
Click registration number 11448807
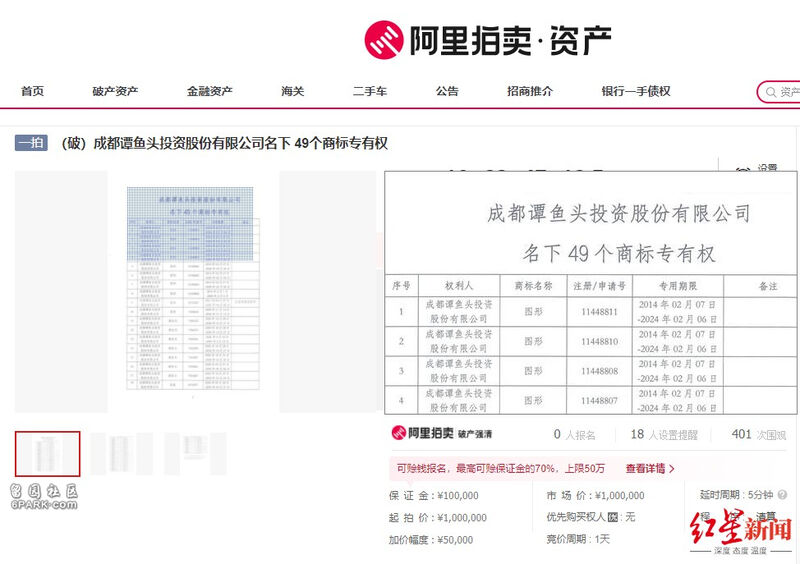pos(599,401)
